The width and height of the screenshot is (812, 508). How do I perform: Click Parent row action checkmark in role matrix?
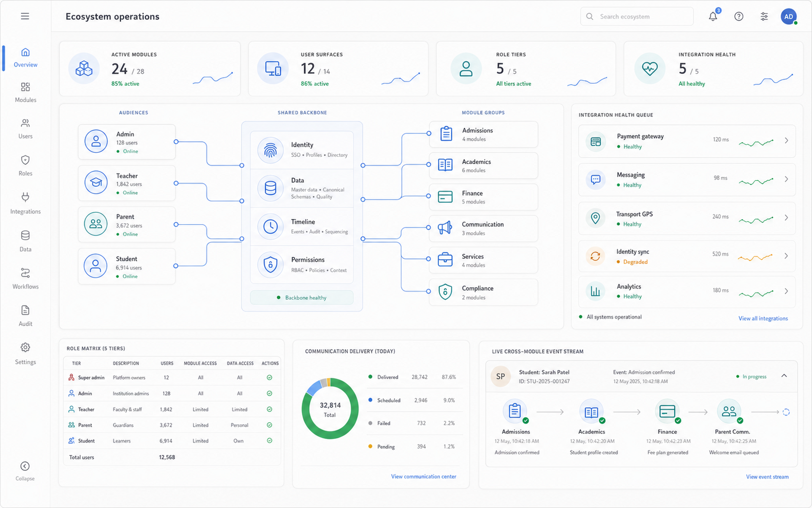tap(269, 425)
